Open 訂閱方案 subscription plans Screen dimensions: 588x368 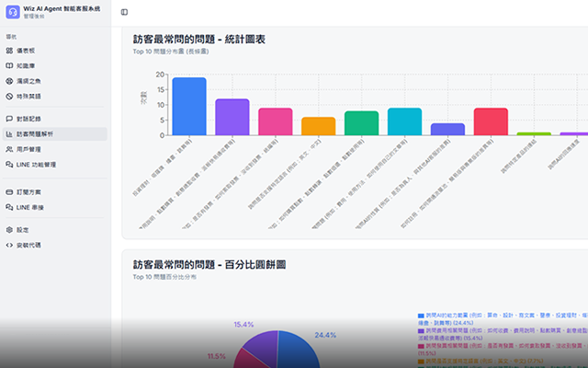(x=28, y=192)
